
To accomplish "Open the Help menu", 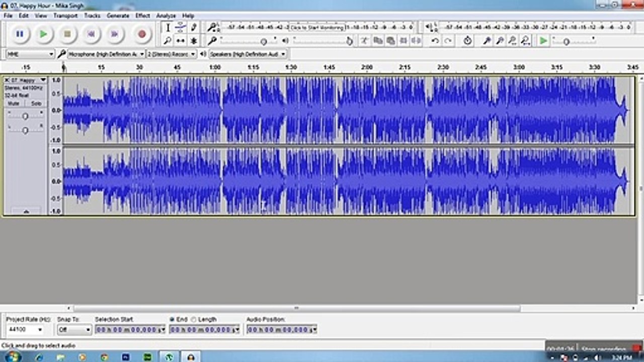I will 188,16.
